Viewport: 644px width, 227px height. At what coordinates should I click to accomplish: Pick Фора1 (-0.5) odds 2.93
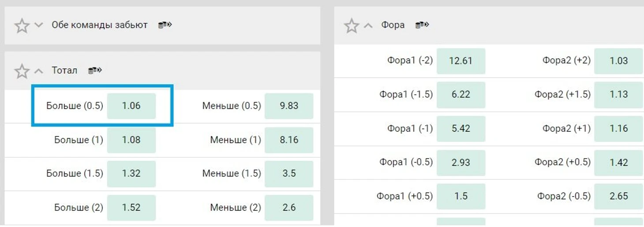461,162
